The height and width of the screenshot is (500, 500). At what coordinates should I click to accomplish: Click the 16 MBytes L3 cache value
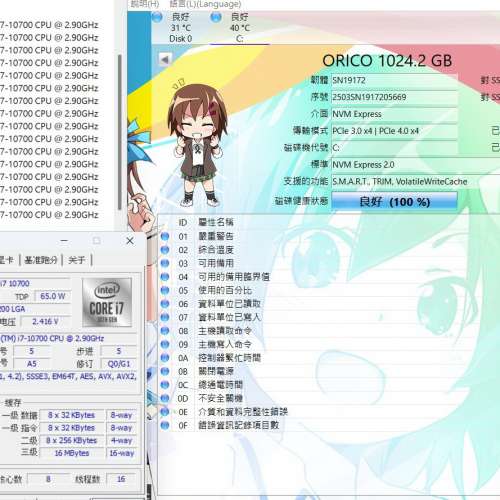click(72, 453)
